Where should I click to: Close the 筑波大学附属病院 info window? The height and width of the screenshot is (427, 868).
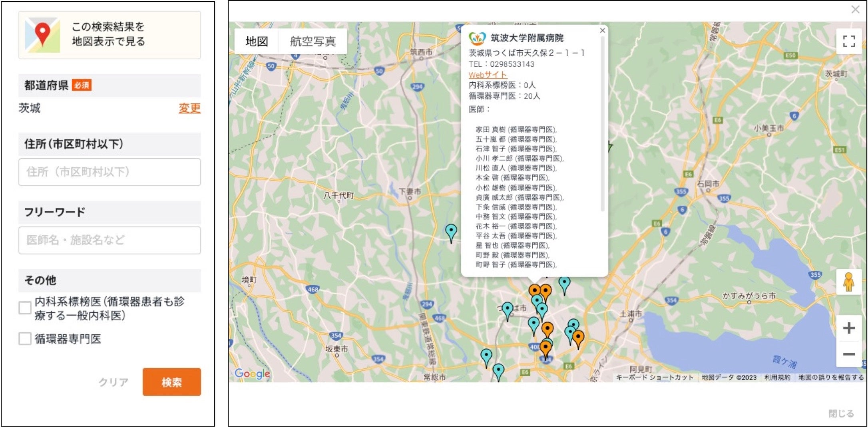tap(603, 30)
